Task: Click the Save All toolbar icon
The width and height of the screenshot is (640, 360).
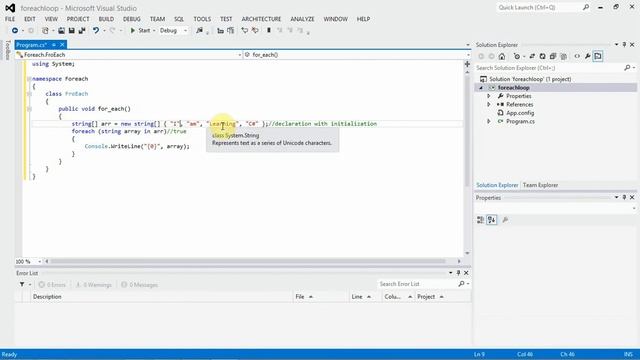Action: (x=82, y=31)
